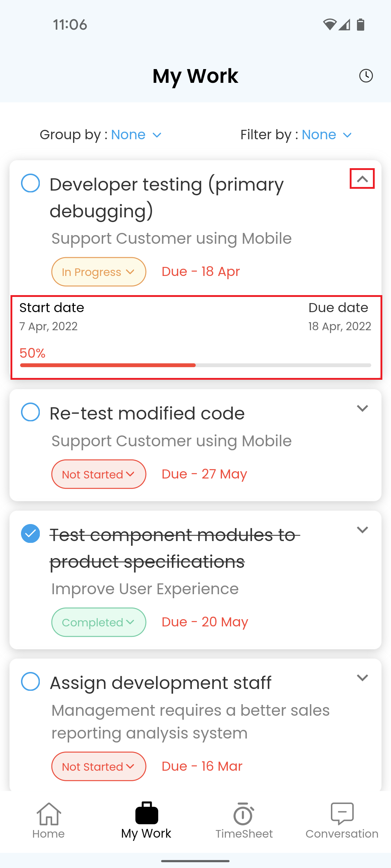Change the In Progress status

99,272
